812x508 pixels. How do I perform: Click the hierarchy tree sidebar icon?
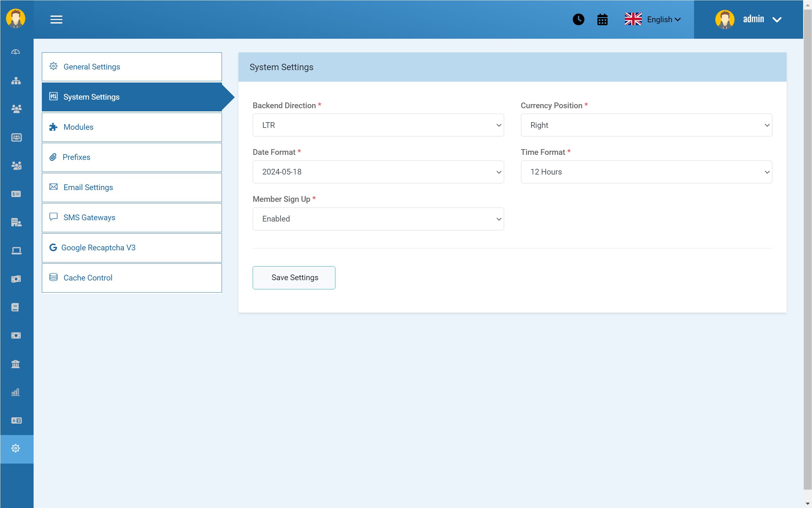point(16,81)
